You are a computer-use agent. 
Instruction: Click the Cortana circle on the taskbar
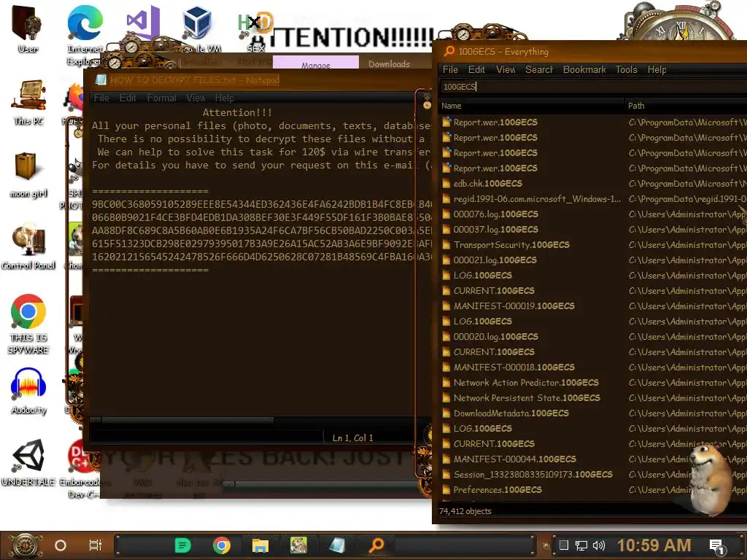pyautogui.click(x=61, y=545)
